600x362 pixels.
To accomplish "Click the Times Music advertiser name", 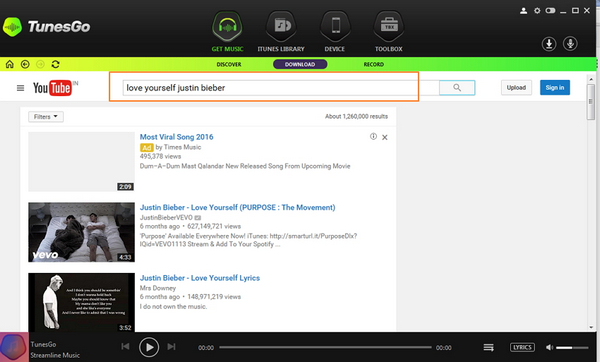I will (182, 147).
